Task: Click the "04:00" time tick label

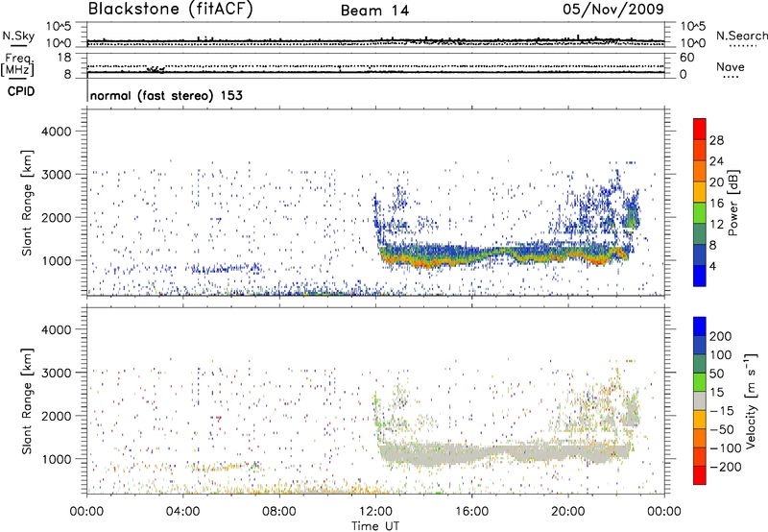Action: pos(182,512)
